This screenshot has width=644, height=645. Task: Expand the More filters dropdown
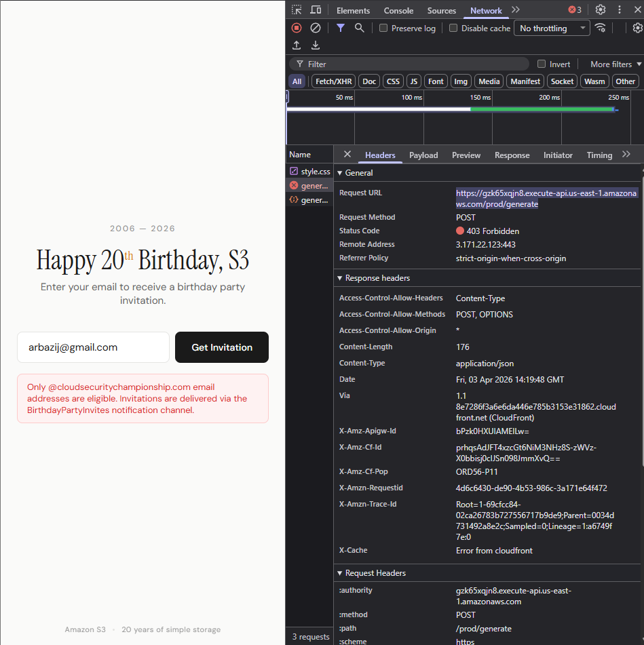click(x=615, y=64)
